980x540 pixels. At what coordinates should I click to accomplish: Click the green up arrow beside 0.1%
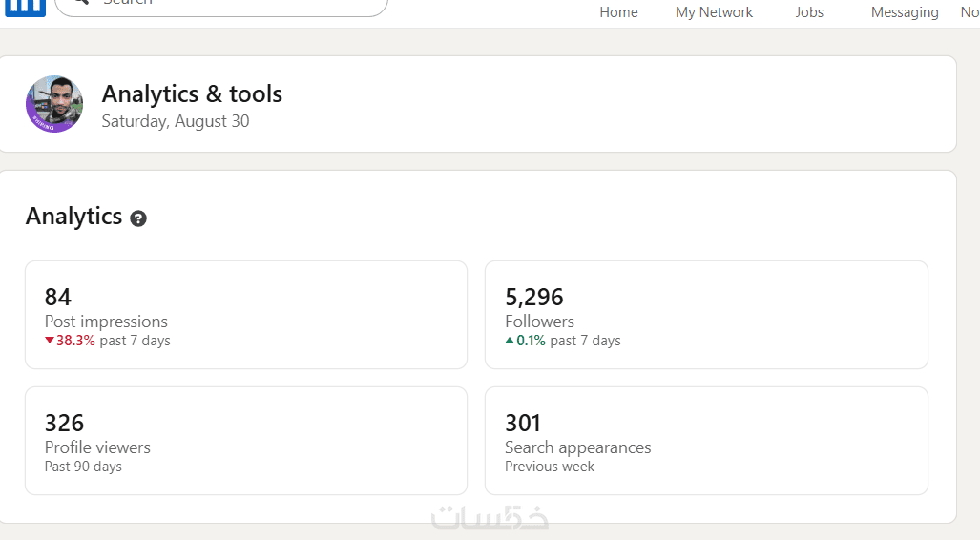point(510,341)
